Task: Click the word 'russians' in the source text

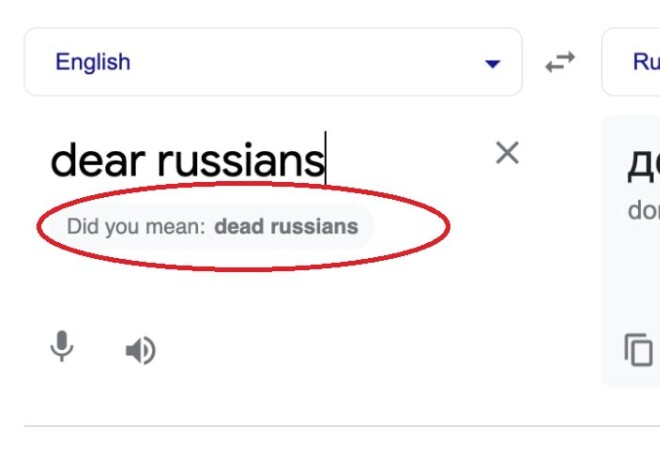Action: coord(241,160)
